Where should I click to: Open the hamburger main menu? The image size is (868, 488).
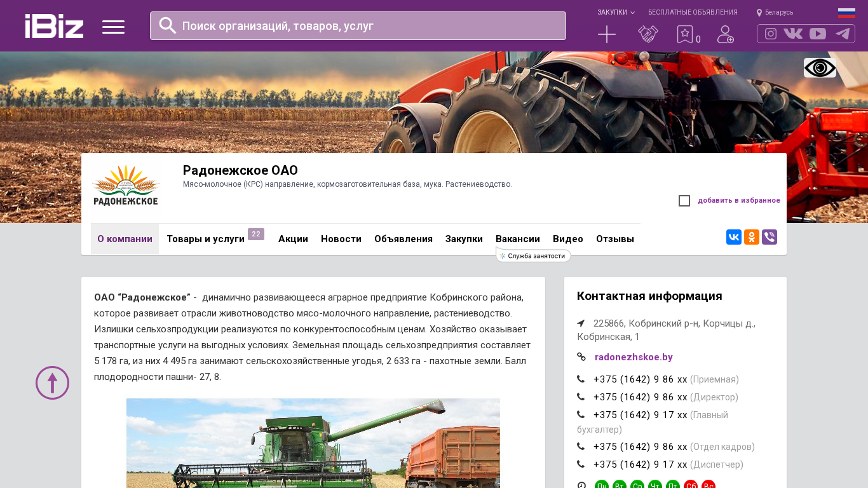[x=113, y=27]
